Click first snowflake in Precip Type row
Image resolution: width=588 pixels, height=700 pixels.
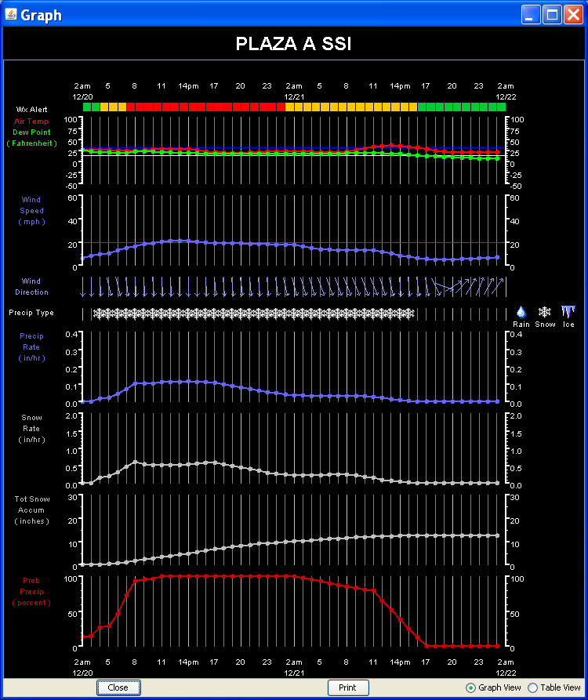pyautogui.click(x=97, y=314)
